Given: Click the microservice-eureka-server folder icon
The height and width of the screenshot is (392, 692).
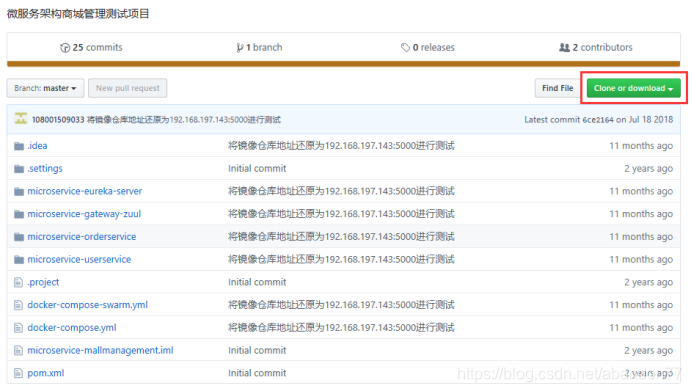Looking at the screenshot, I should click(19, 192).
